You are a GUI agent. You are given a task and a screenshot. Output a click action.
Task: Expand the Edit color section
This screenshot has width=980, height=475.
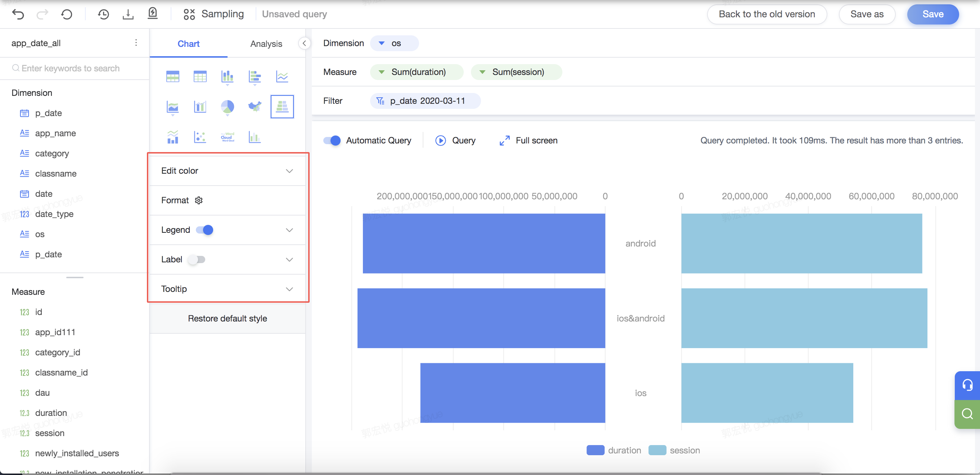(x=228, y=171)
